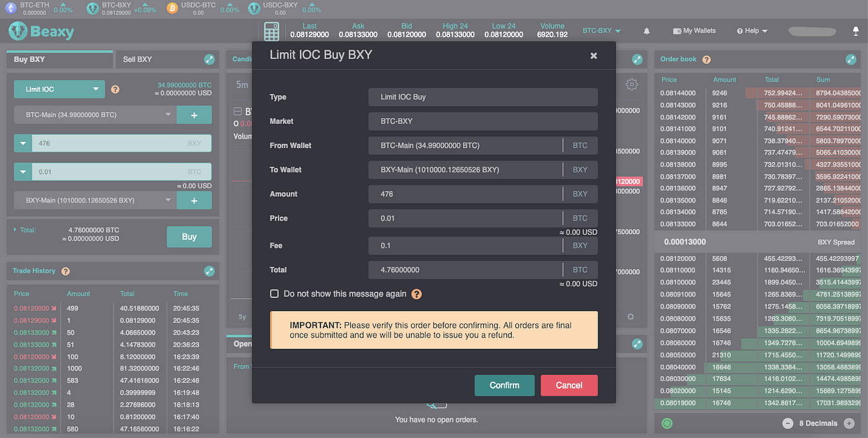Open My Wallets

pyautogui.click(x=694, y=30)
